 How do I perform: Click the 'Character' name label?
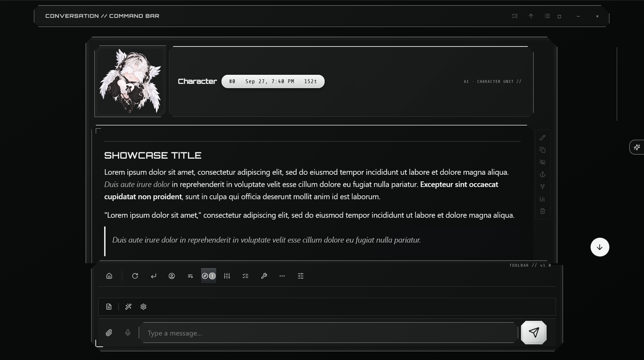(x=197, y=81)
